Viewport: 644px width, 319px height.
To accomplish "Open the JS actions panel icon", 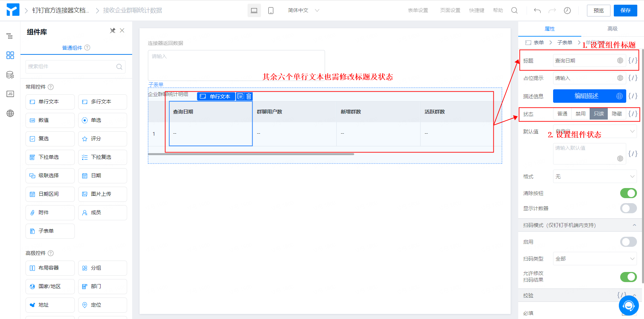I will pos(10,94).
